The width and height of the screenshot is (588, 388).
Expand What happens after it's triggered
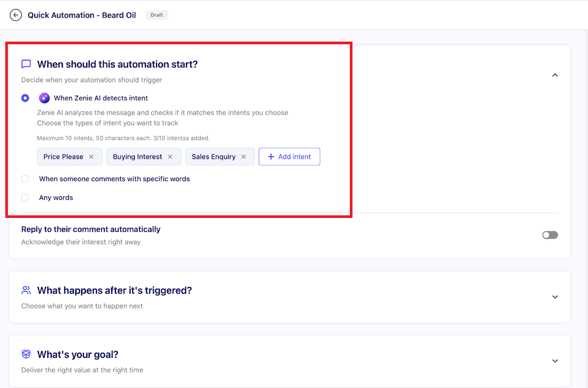555,297
